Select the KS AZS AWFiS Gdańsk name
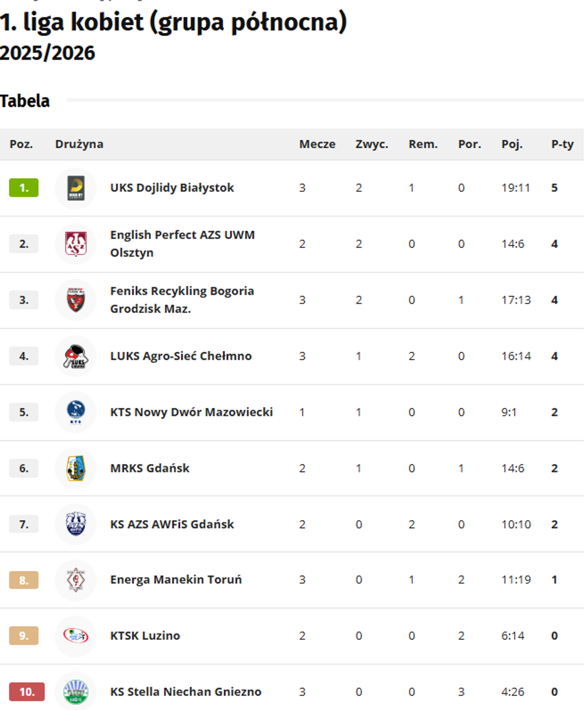 click(x=172, y=524)
